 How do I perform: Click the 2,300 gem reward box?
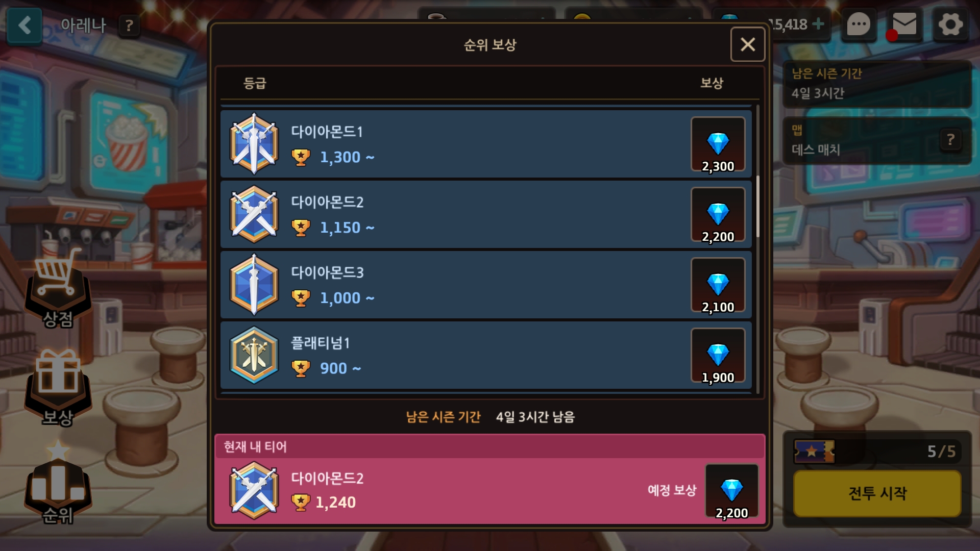[718, 144]
